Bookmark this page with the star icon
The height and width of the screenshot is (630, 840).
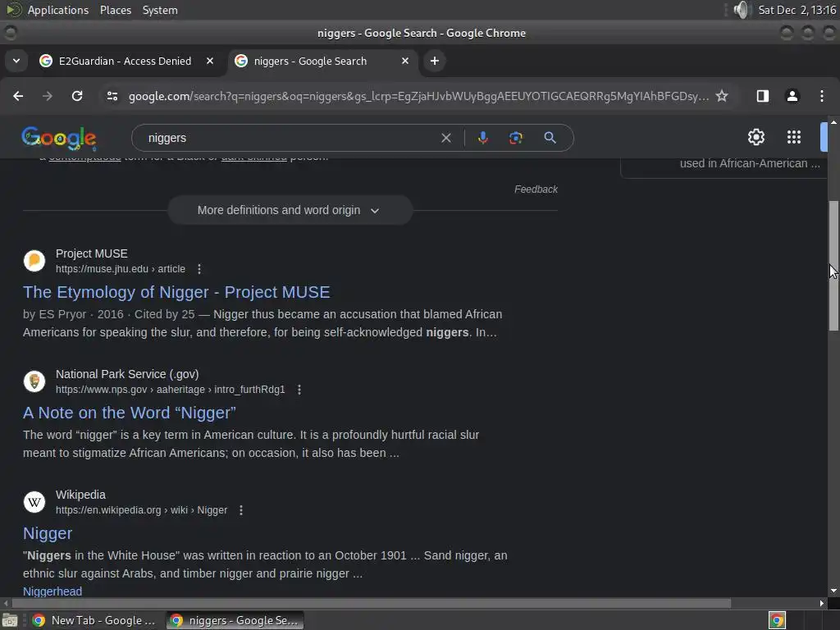pyautogui.click(x=722, y=96)
